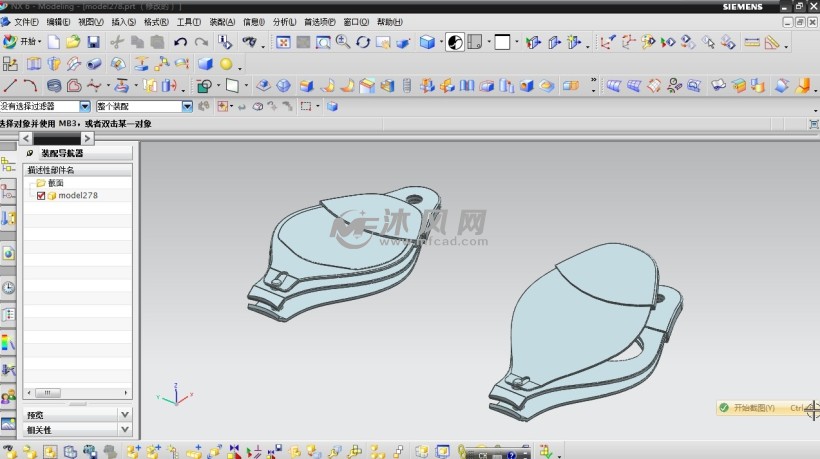This screenshot has height=459, width=820.
Task: Click the Cut scissors icon
Action: click(117, 42)
